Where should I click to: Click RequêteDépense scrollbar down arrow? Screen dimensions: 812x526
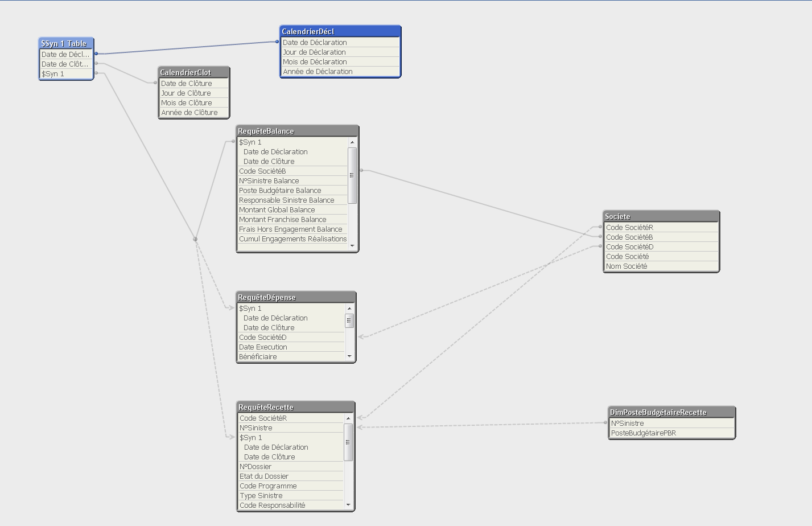[x=349, y=356]
